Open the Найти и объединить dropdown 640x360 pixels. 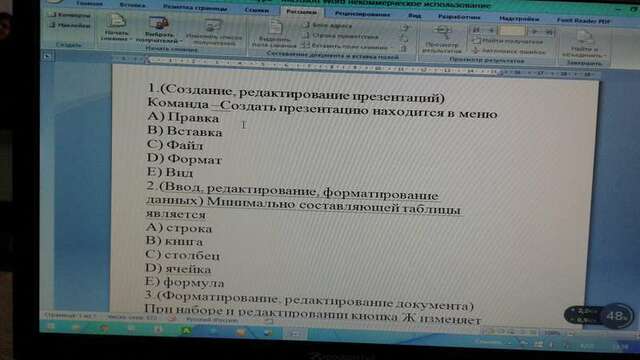[584, 45]
